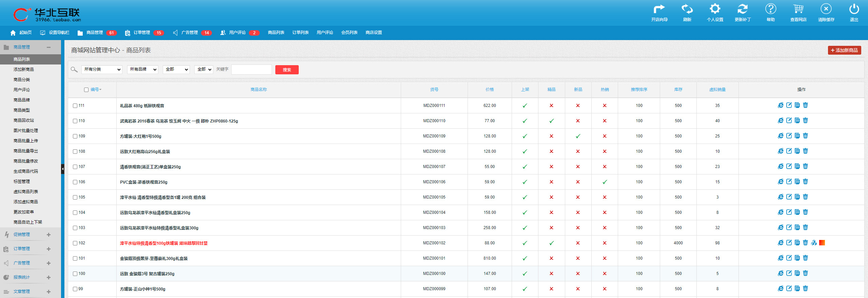Click the 退出 power icon to log out

click(x=854, y=9)
